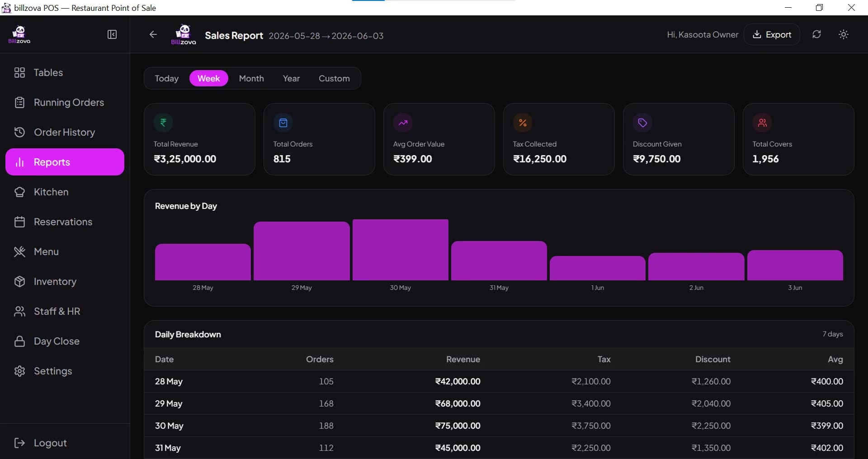Open Settings from sidebar
The width and height of the screenshot is (868, 459).
click(x=65, y=371)
